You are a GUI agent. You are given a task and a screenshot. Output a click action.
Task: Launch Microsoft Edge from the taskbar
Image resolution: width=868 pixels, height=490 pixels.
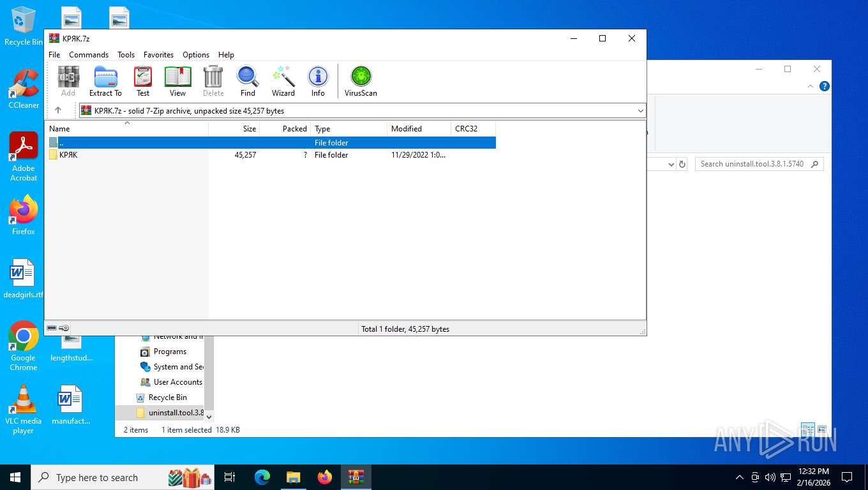click(x=262, y=477)
